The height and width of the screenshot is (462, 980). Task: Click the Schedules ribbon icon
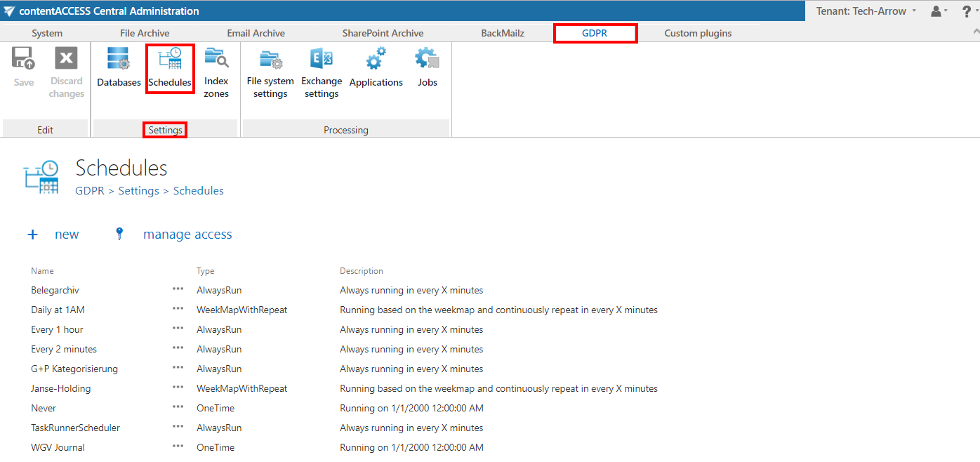pyautogui.click(x=169, y=68)
